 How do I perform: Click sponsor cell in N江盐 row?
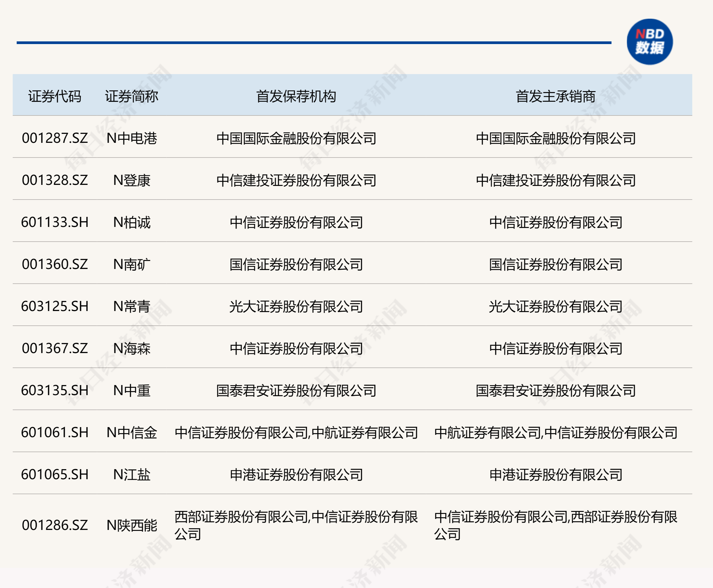pos(296,474)
